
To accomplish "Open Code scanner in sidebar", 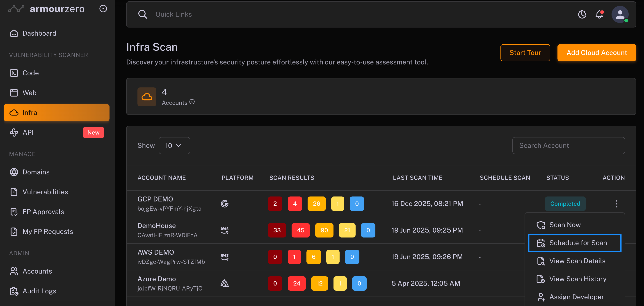I will 30,73.
